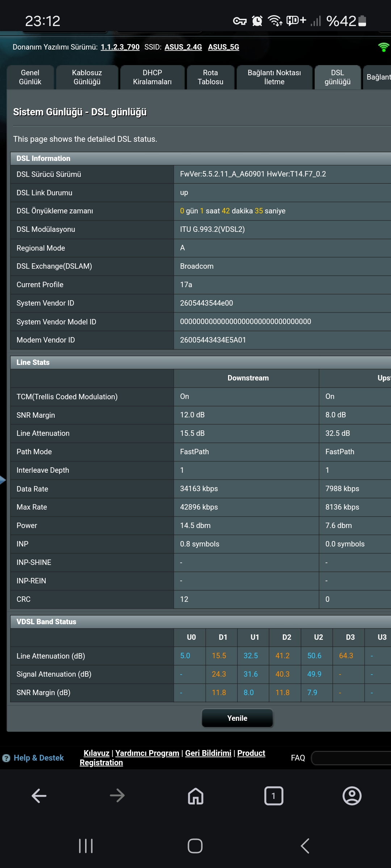Open the Yardımcı Program link

tap(147, 753)
